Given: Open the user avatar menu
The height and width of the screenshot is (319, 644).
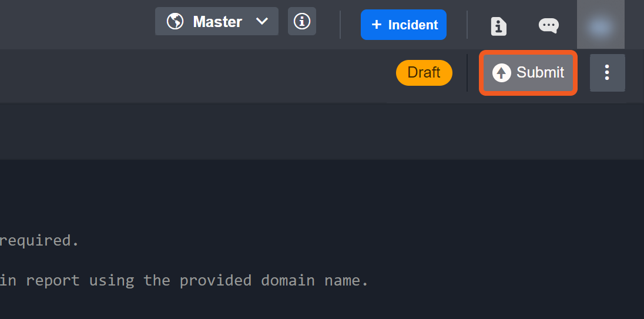Looking at the screenshot, I should tap(601, 25).
